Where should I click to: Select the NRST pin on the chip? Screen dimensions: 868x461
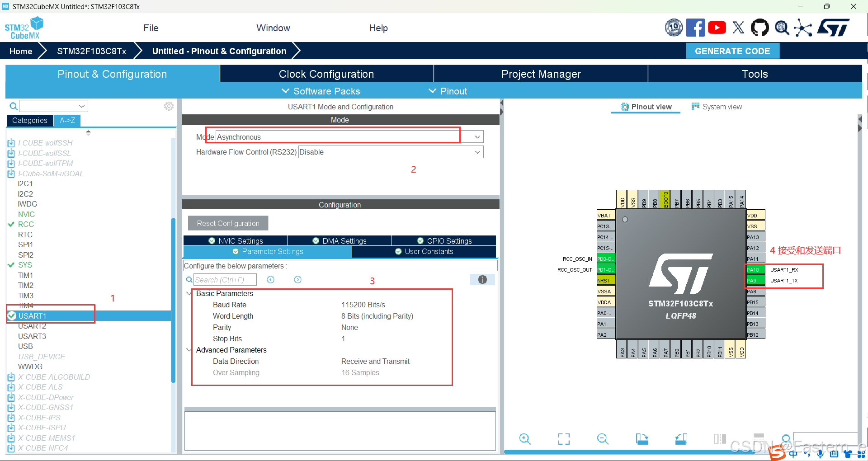(606, 281)
